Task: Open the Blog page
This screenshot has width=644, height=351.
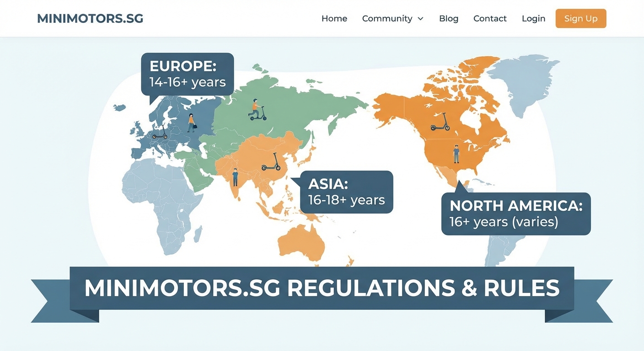Action: 449,19
